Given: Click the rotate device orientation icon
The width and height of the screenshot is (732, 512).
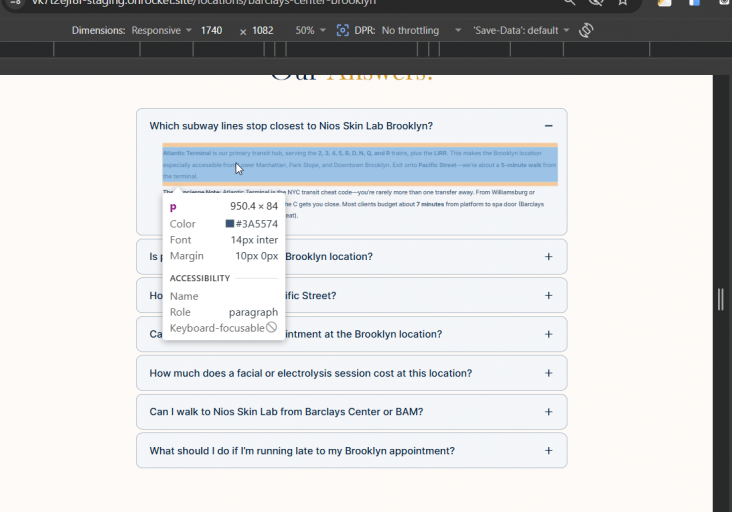Looking at the screenshot, I should (x=586, y=30).
